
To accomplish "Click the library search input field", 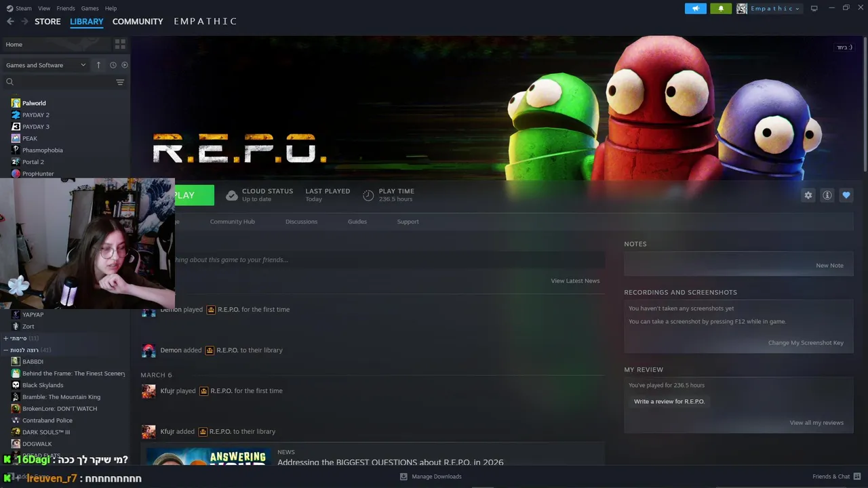I will (x=65, y=82).
